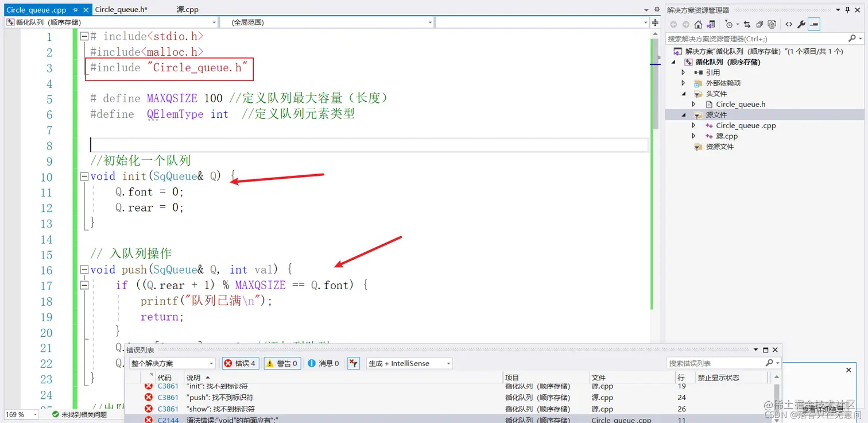Screen dimensions: 868x423
Task: Switch to Circle_queue.h* editor tab
Action: tap(121, 10)
